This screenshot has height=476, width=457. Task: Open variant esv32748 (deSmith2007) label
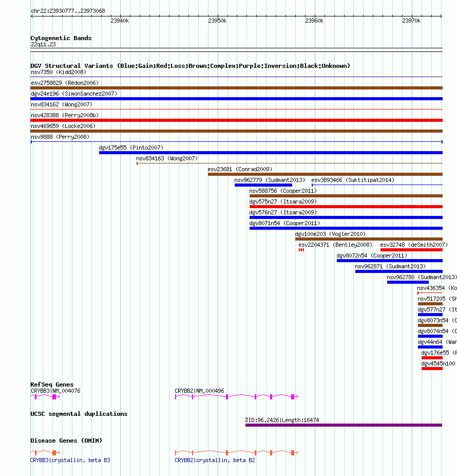point(414,245)
